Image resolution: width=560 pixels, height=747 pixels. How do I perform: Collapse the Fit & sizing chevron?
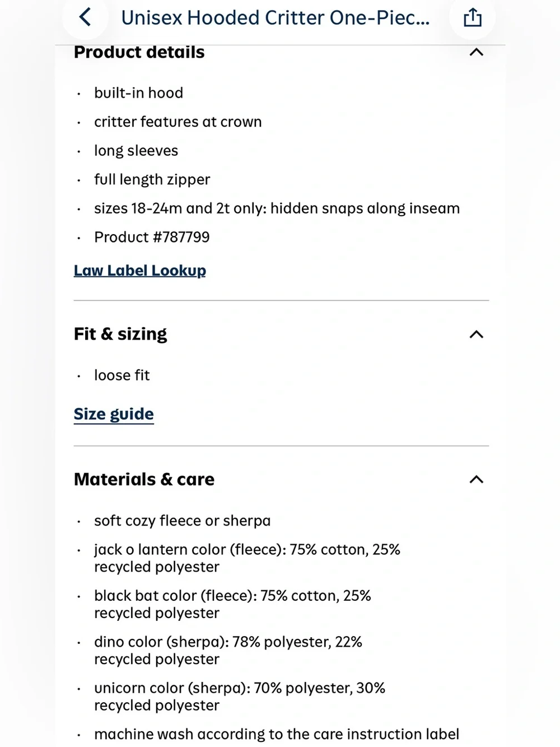coord(476,335)
